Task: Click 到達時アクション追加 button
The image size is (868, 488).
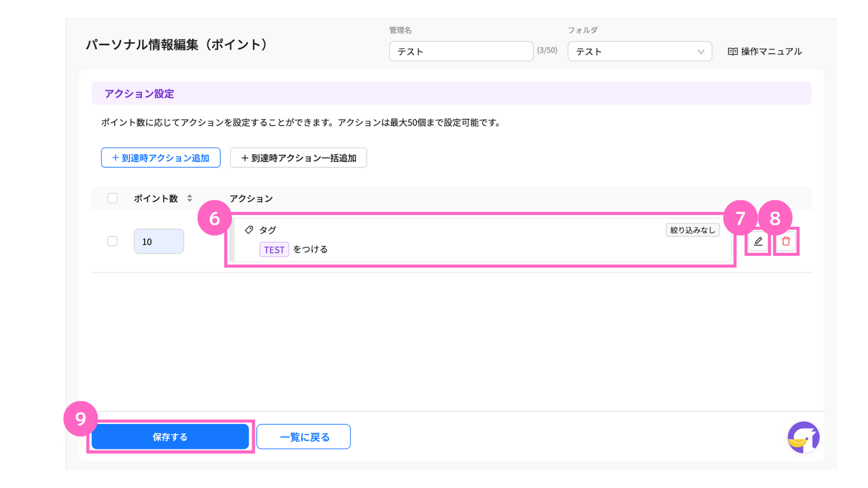Action: point(160,158)
